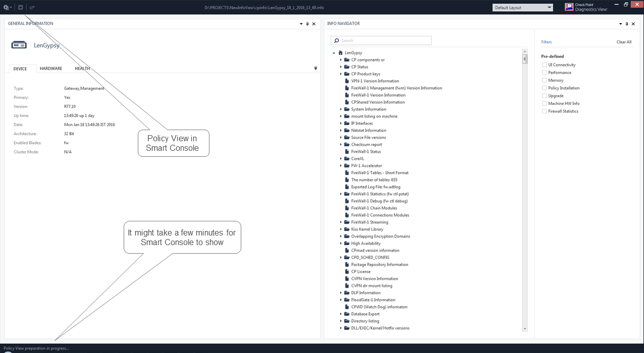Pin the General Information panel

click(x=307, y=24)
